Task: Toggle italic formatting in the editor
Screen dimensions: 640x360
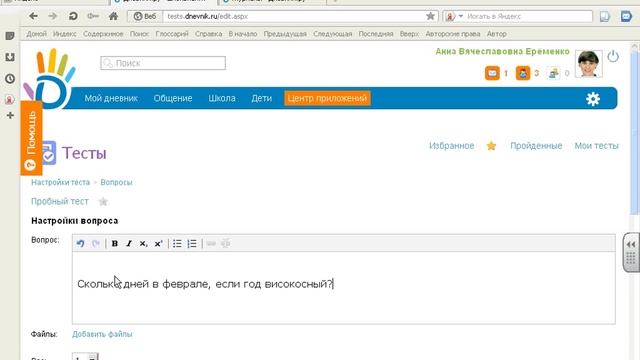Action: [129, 243]
